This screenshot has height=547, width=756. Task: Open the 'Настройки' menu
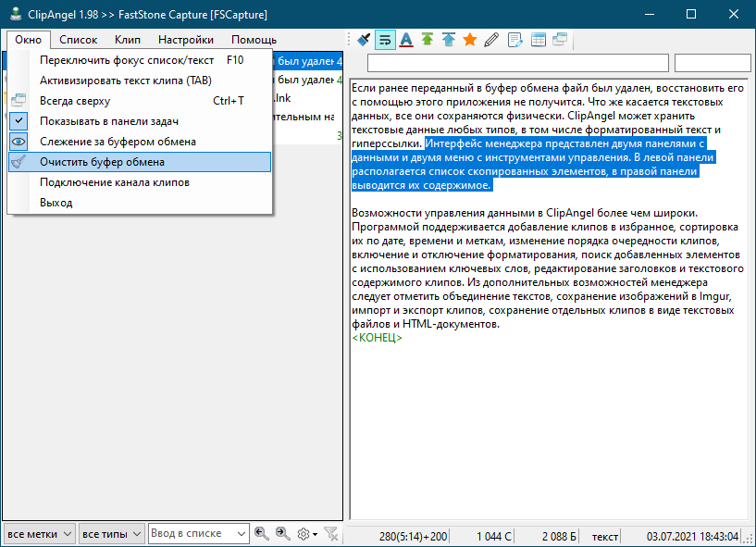tap(186, 40)
